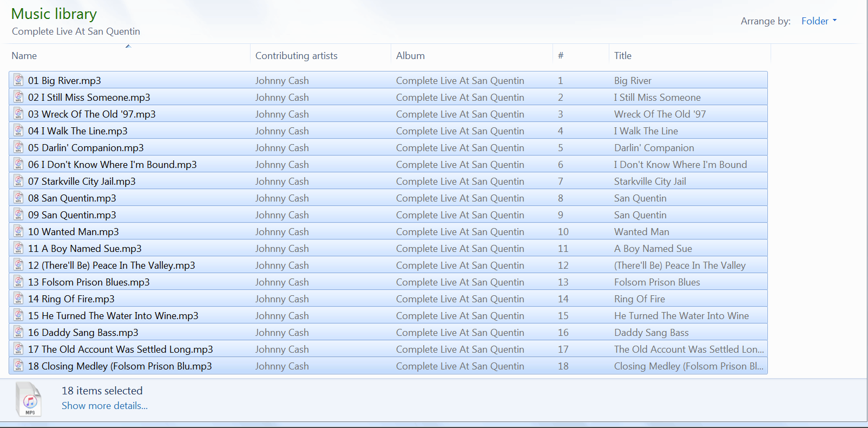Sort by the Name column header
This screenshot has height=428, width=868.
pyautogui.click(x=24, y=56)
